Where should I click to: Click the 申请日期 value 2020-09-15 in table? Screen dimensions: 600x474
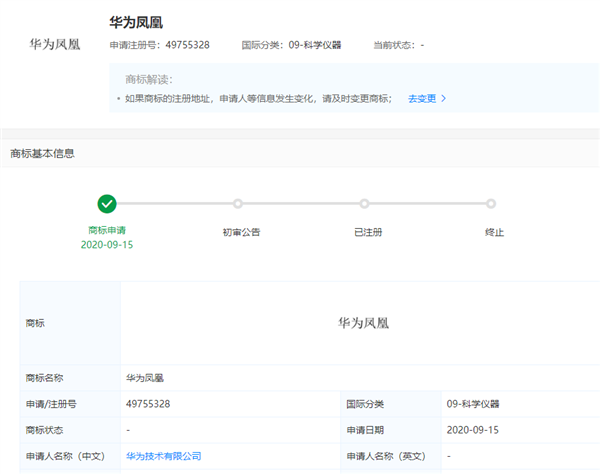pyautogui.click(x=473, y=430)
